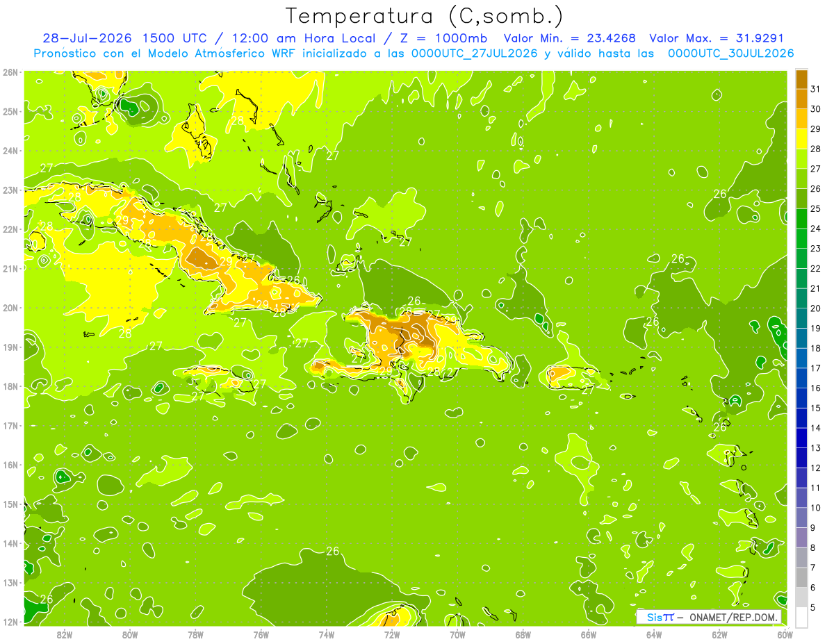Click the '0000UTC_27JUL2026' initialization time
Viewport: 834px width, 644px height.
(474, 53)
